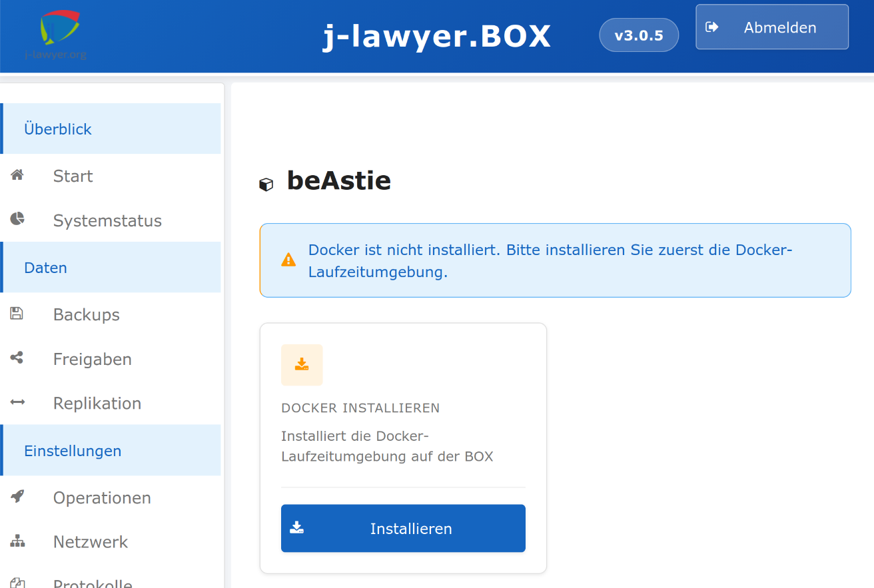874x588 pixels.
Task: Click the rocket icon beside Operationen
Action: 17,496
